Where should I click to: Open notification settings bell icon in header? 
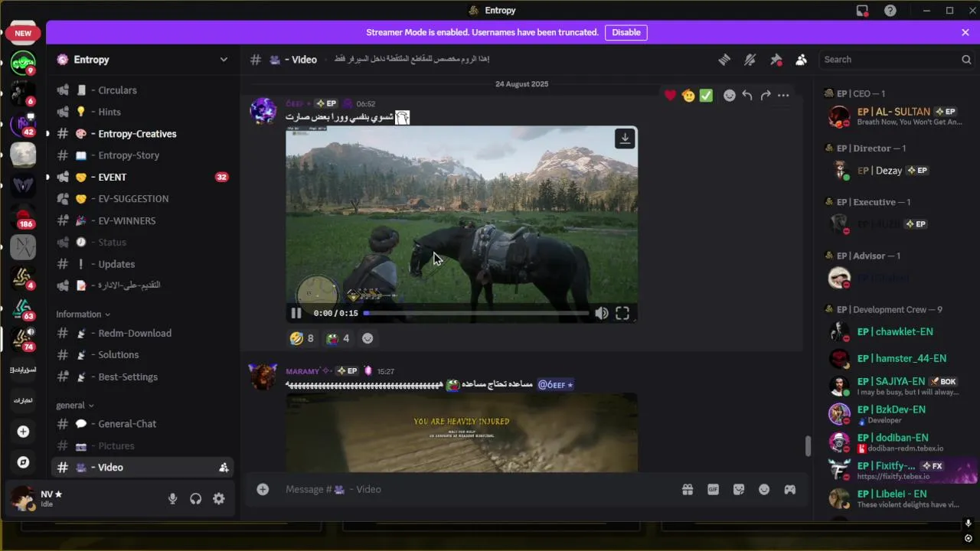click(x=750, y=60)
